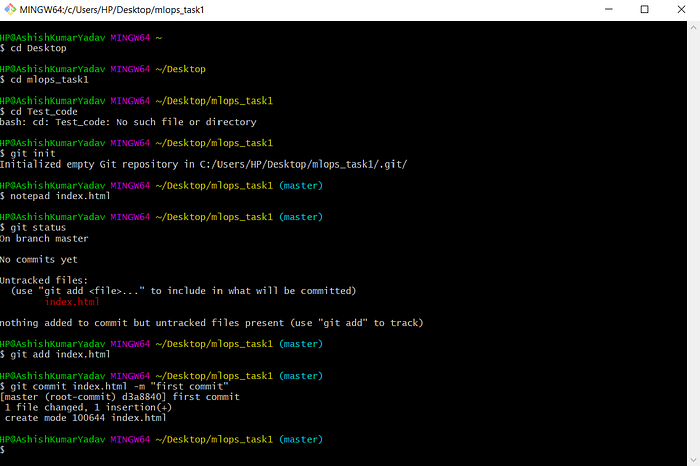The height and width of the screenshot is (466, 700).
Task: Click the 'On branch master' output line
Action: point(44,238)
